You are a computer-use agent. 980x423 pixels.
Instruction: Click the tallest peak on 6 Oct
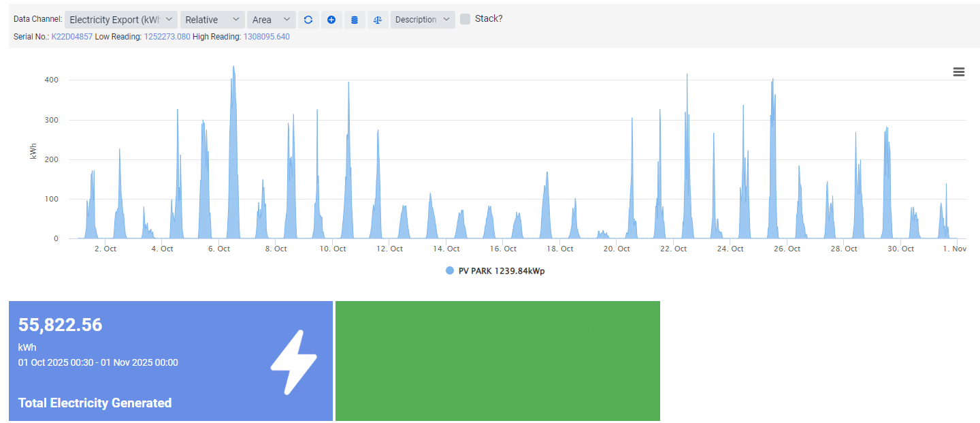point(233,68)
